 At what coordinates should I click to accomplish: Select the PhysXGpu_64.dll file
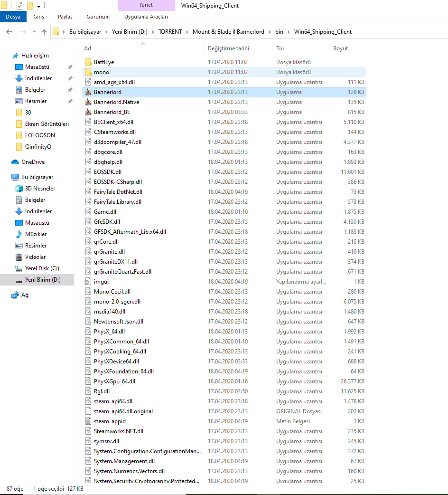pos(224,381)
